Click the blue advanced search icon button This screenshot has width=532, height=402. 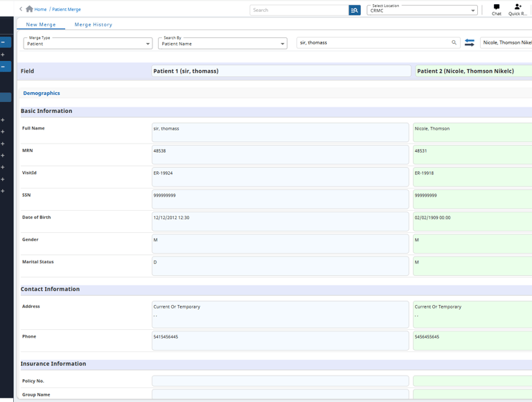point(355,10)
